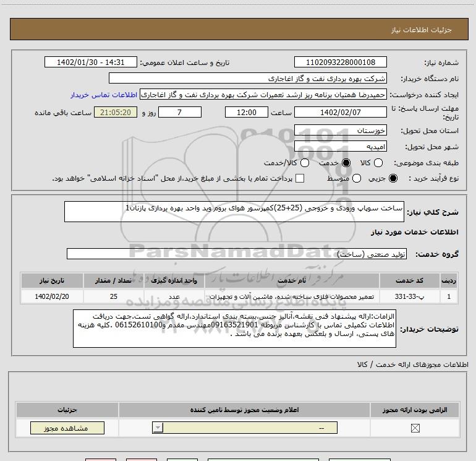476x461 pixels.
Task: Click the جزئیات اطلاعات نیاز header title
Action: (x=421, y=30)
